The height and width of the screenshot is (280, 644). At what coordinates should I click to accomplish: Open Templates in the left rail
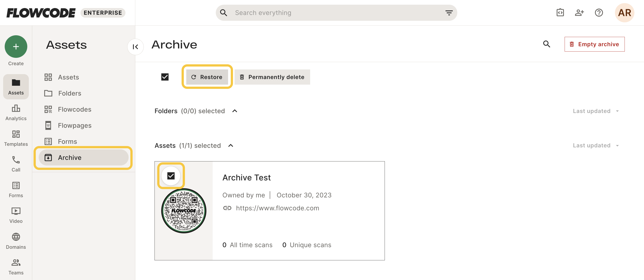pyautogui.click(x=16, y=138)
